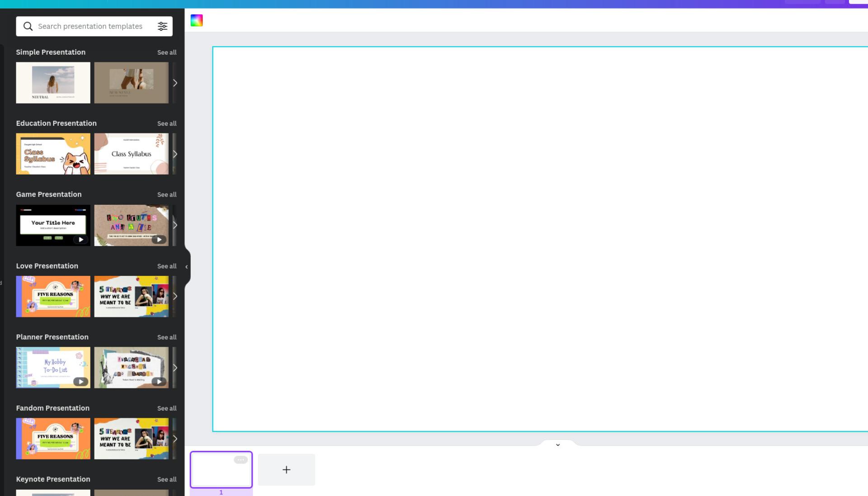Choose the Your Title Here game template

53,225
